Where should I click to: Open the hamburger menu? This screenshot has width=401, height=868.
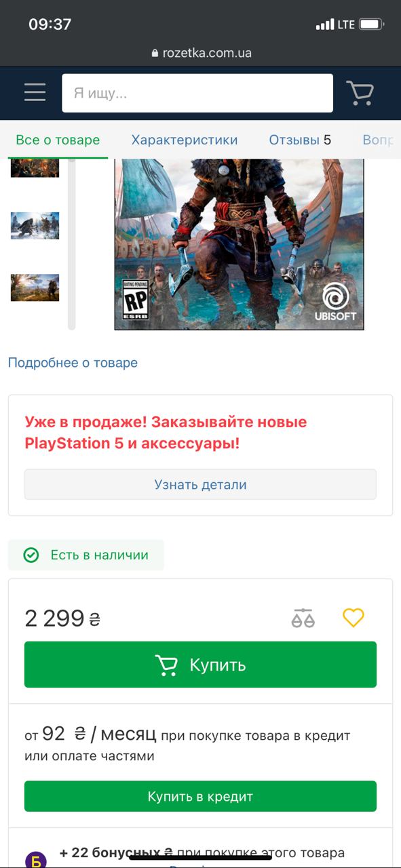point(35,93)
